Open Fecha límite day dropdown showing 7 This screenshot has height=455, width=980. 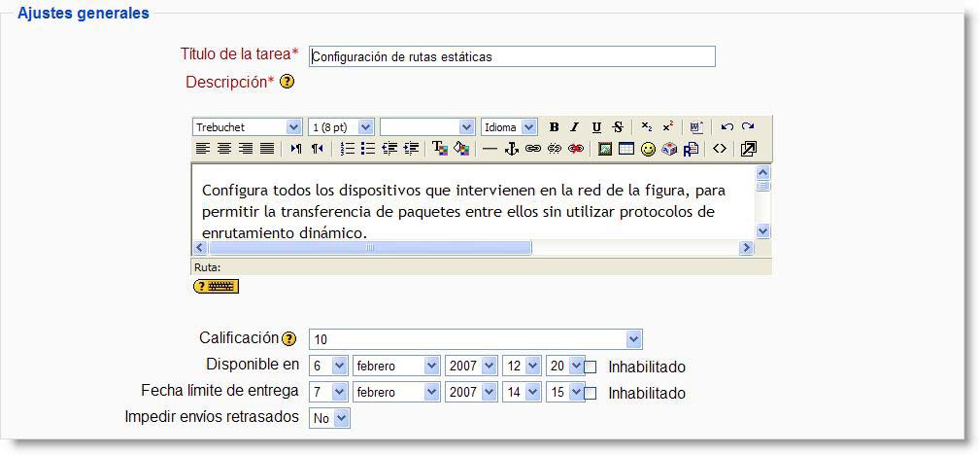[328, 392]
